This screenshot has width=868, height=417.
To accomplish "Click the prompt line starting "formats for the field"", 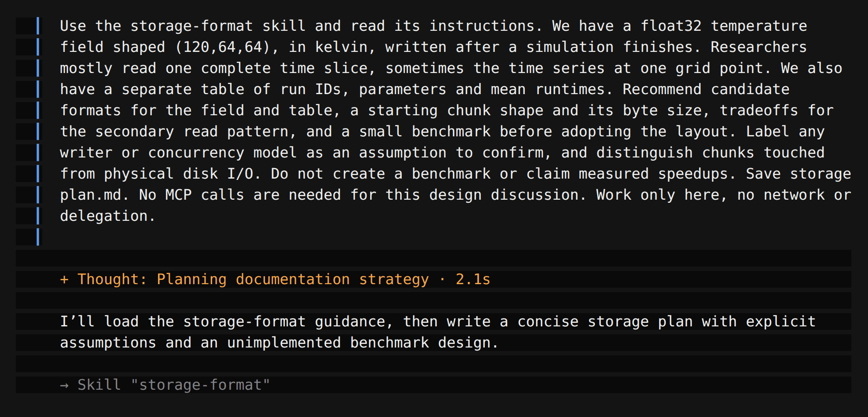I will click(447, 110).
